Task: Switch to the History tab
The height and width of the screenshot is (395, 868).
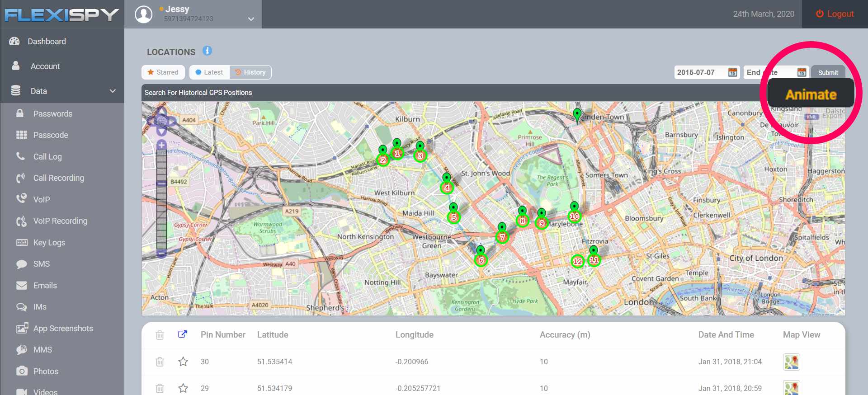Action: point(250,72)
